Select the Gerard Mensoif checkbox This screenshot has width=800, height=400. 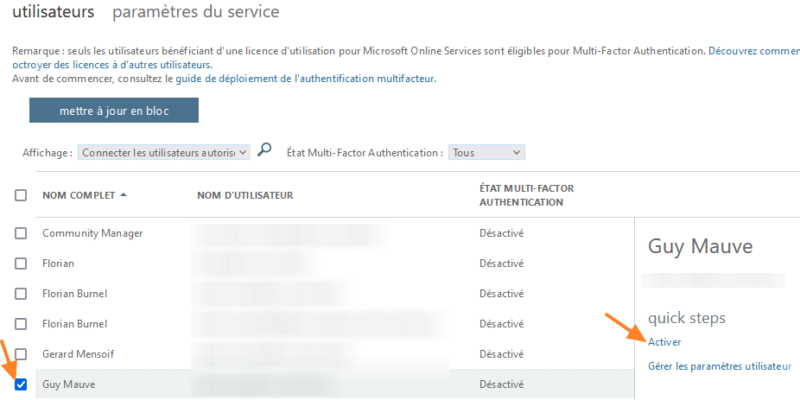(21, 354)
